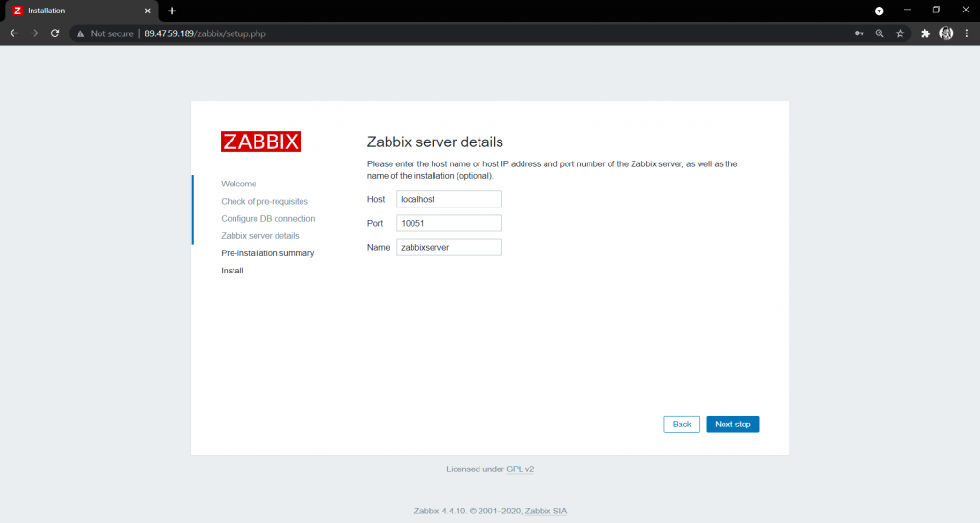
Task: Open the zoom magnifier icon in address bar
Action: (880, 33)
